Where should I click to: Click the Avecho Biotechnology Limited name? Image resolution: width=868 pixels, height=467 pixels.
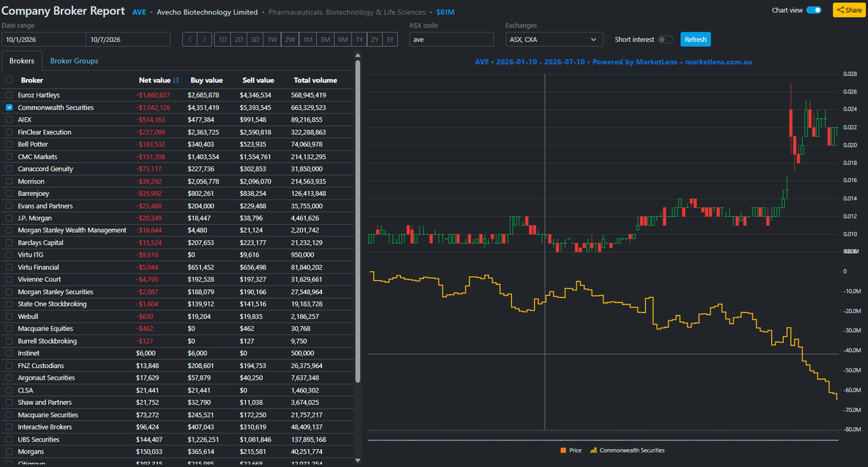[207, 13]
